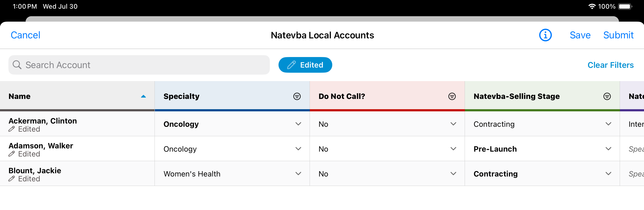
Task: Open Do Not Call dropdown for Adamson, Walker
Action: [x=453, y=149]
